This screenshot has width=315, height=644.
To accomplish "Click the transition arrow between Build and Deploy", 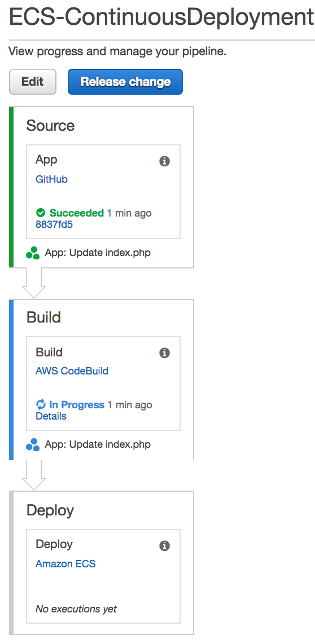I will pos(34,475).
